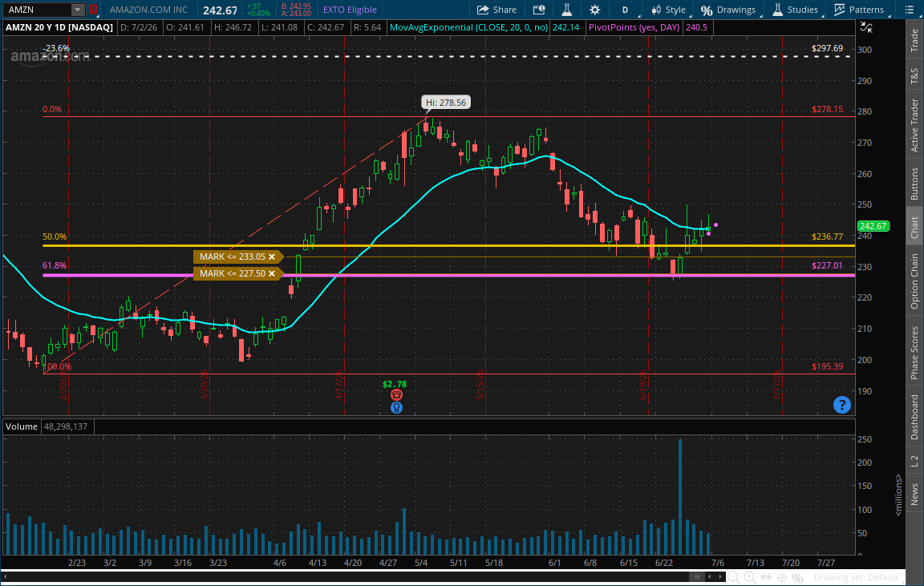Switch to the T&S side tab
The height and width of the screenshot is (586, 924).
[x=914, y=75]
